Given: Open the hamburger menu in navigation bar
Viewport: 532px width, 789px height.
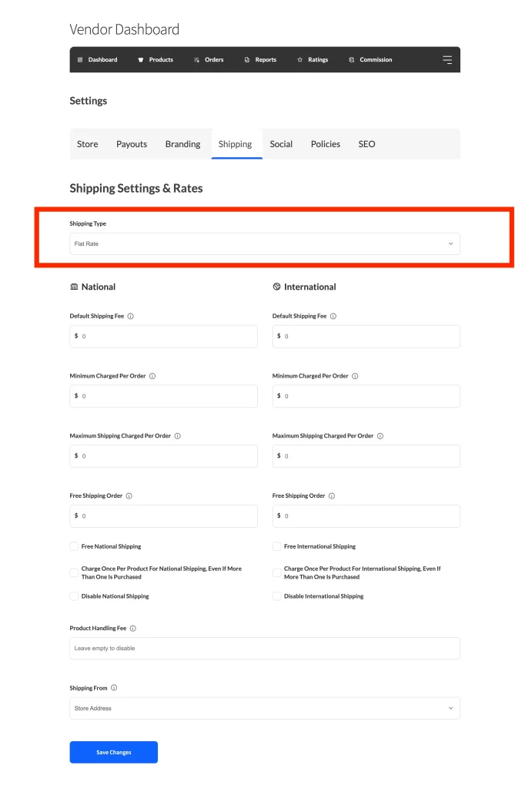Looking at the screenshot, I should (447, 60).
